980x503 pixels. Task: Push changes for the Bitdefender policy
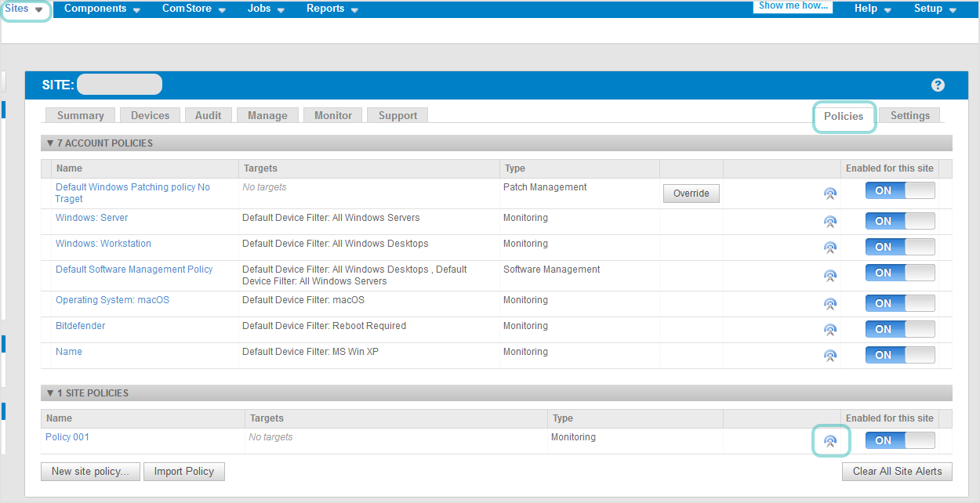pyautogui.click(x=830, y=329)
